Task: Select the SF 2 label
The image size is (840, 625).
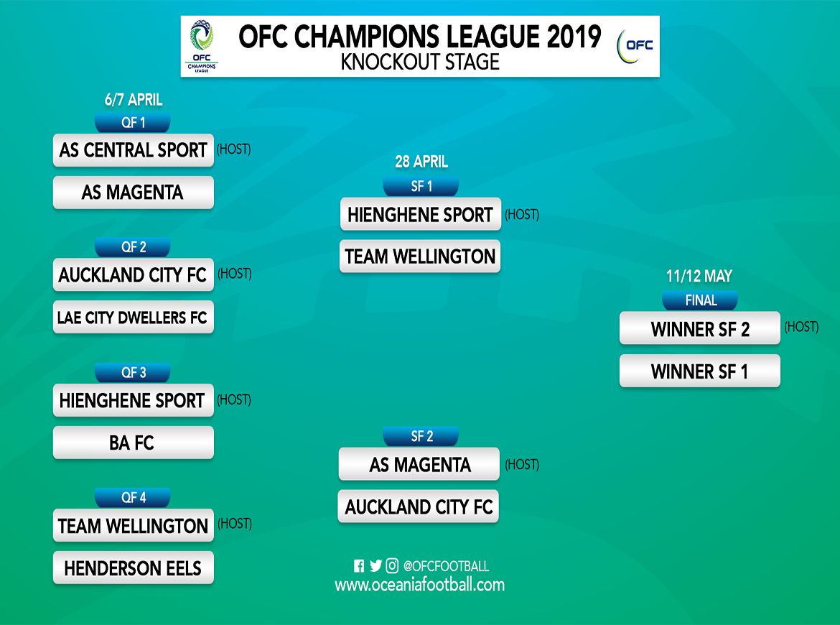Action: 421,436
